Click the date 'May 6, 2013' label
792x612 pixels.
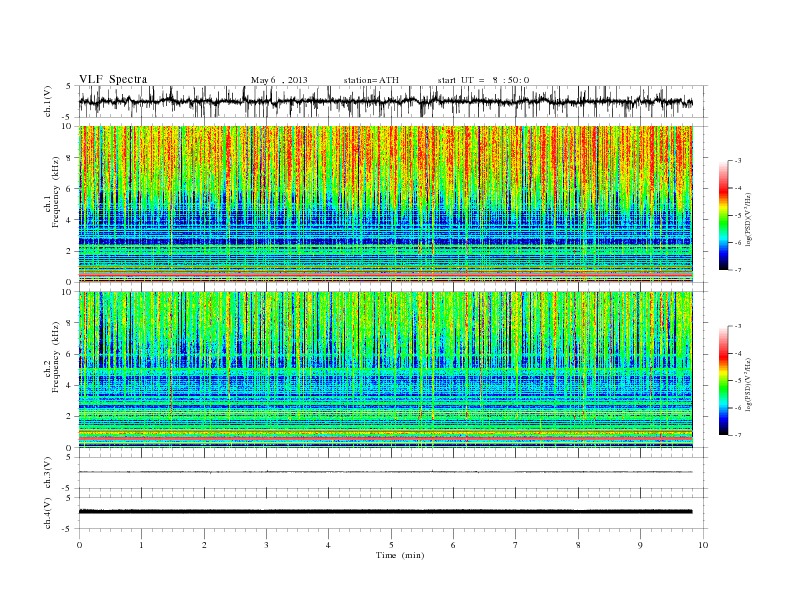pyautogui.click(x=279, y=80)
